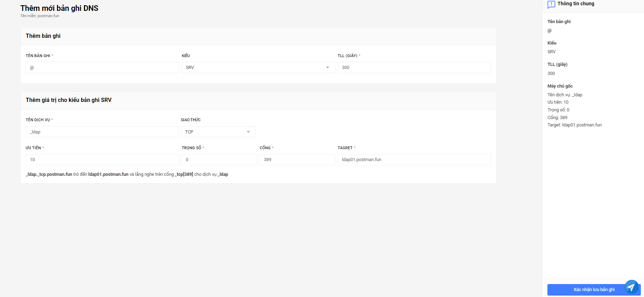Click the sidebar Kiểu value SRV
This screenshot has width=644, height=297.
(x=551, y=52)
